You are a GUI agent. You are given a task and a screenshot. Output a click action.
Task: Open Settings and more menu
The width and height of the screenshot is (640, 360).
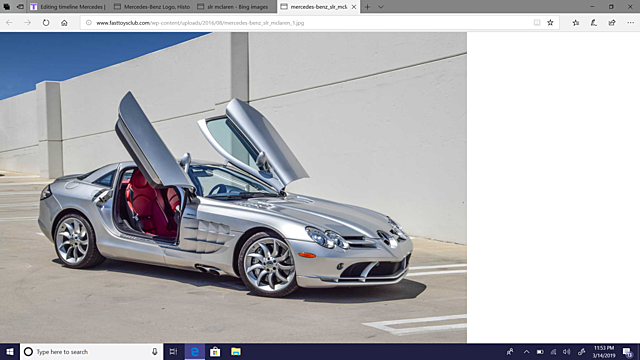pos(630,23)
